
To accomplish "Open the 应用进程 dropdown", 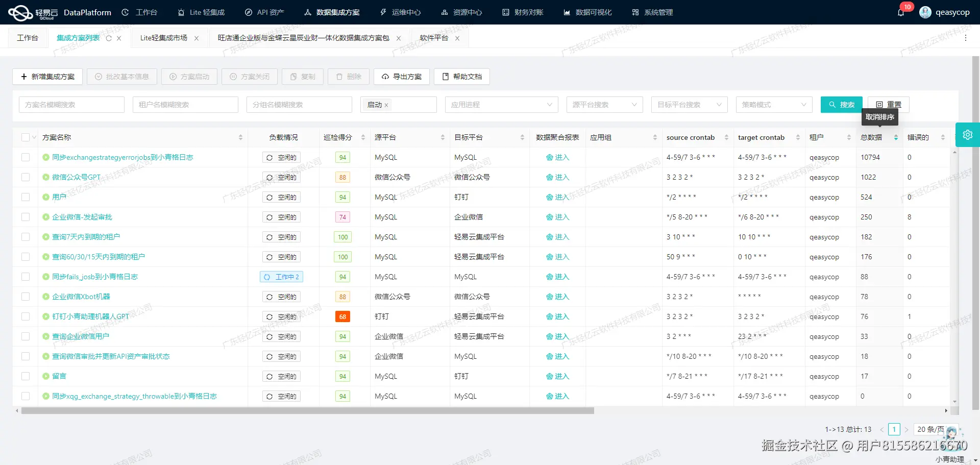I will pos(501,104).
